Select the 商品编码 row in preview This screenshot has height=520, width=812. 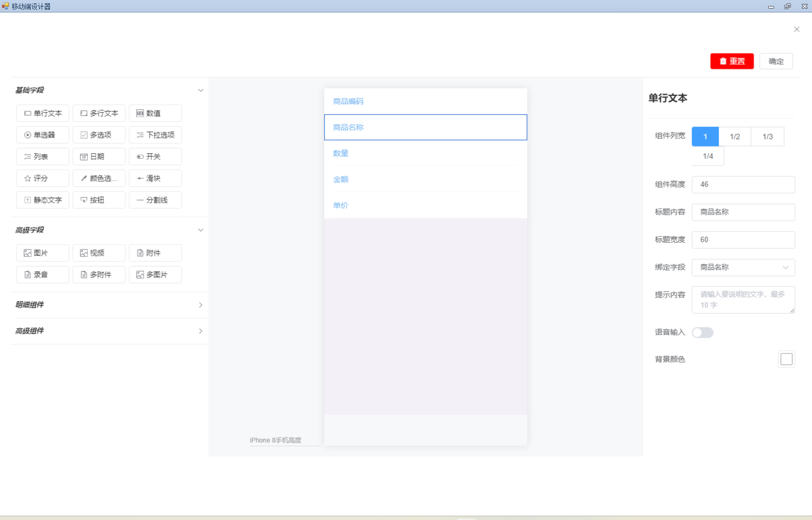pyautogui.click(x=425, y=101)
